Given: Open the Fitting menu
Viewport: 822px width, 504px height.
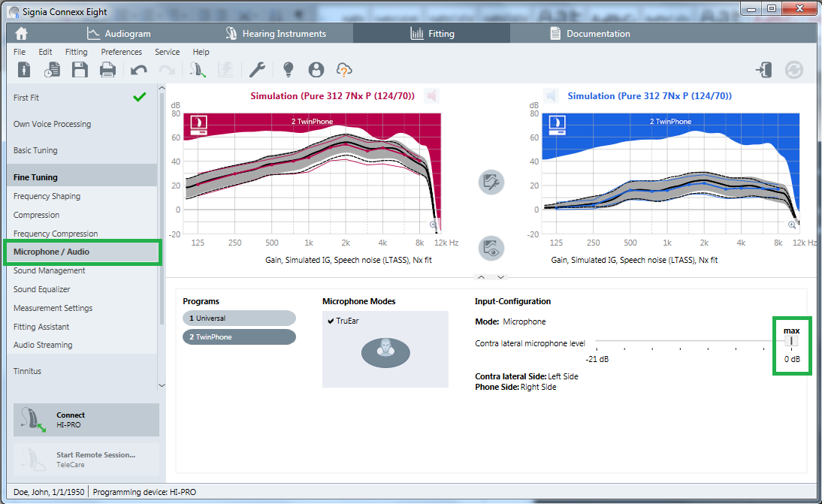Looking at the screenshot, I should point(77,52).
